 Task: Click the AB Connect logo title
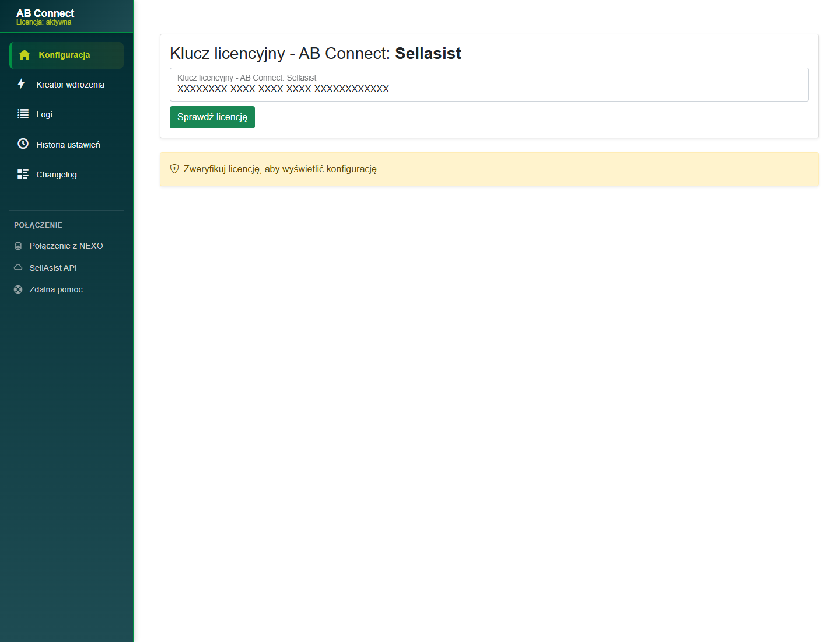pos(45,13)
